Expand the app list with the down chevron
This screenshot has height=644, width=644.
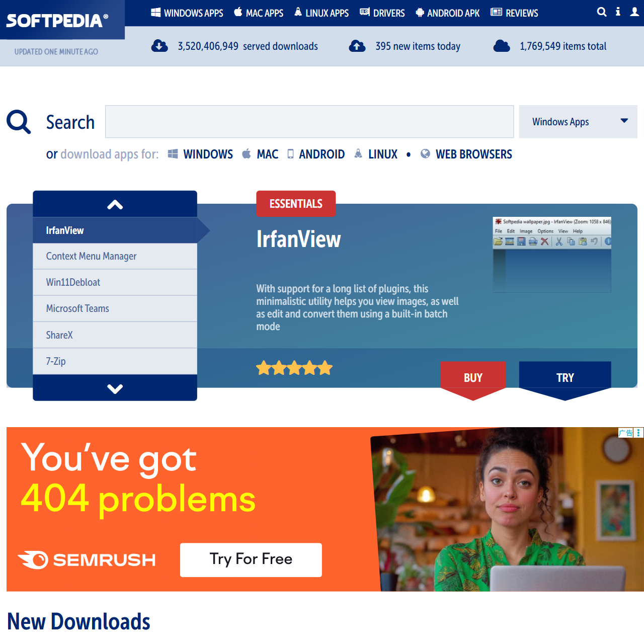tap(115, 388)
